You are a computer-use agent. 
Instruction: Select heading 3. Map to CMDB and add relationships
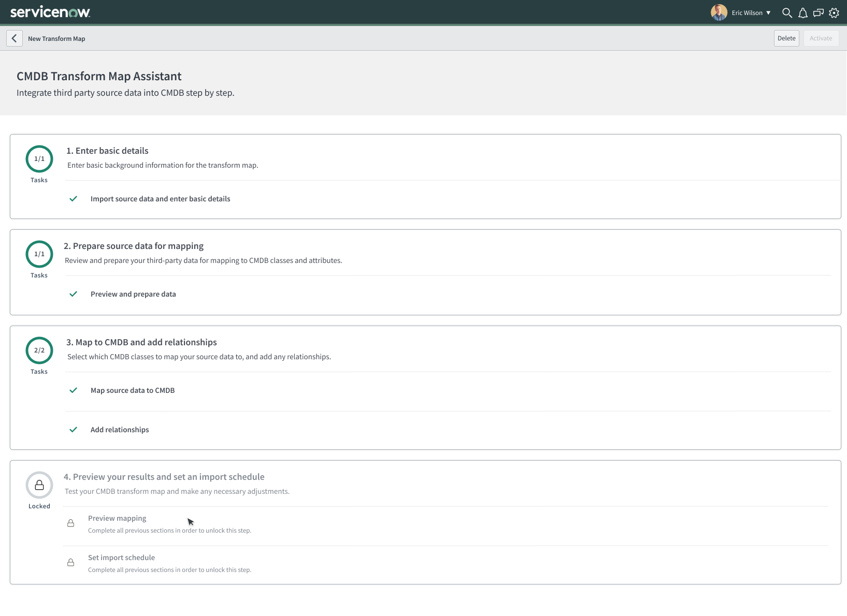coord(141,342)
